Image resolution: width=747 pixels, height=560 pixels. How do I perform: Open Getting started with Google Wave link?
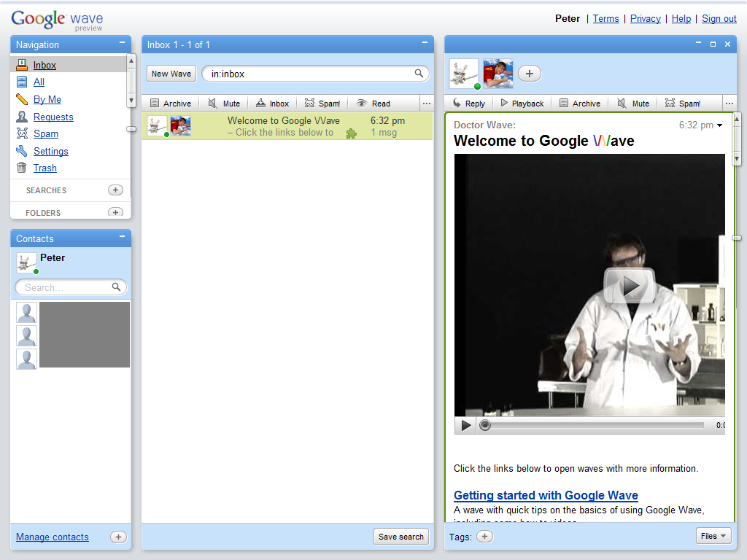pyautogui.click(x=546, y=495)
